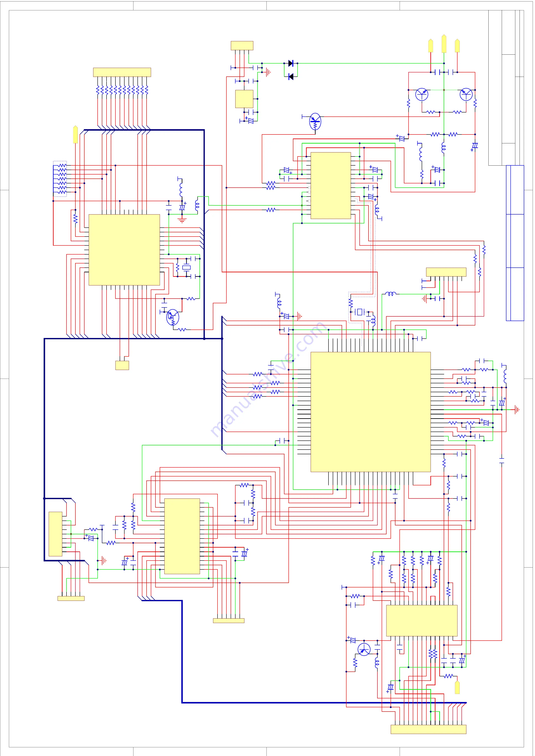Screen dimensions: 535x756
Task: Click the horizontal connector at bottom left
Action: click(x=71, y=598)
